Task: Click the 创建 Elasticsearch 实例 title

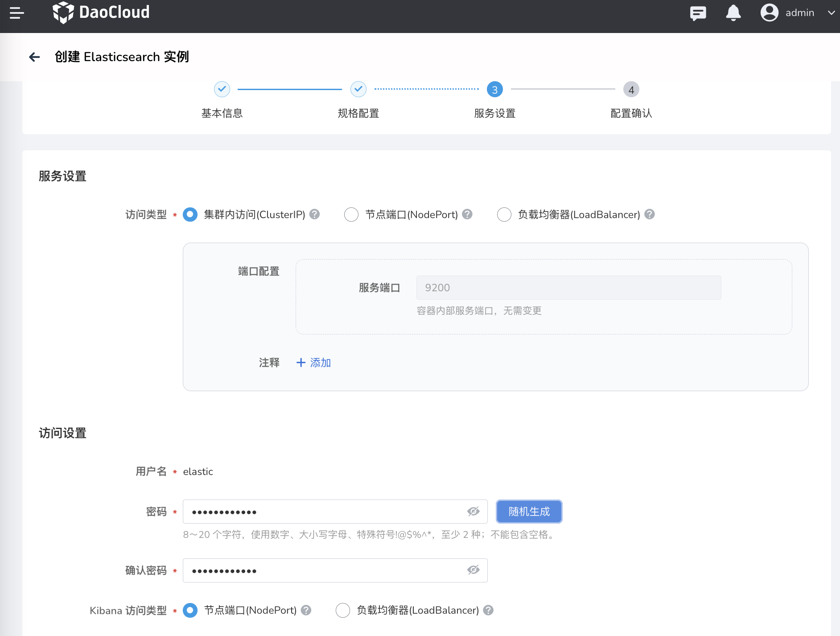Action: tap(122, 57)
